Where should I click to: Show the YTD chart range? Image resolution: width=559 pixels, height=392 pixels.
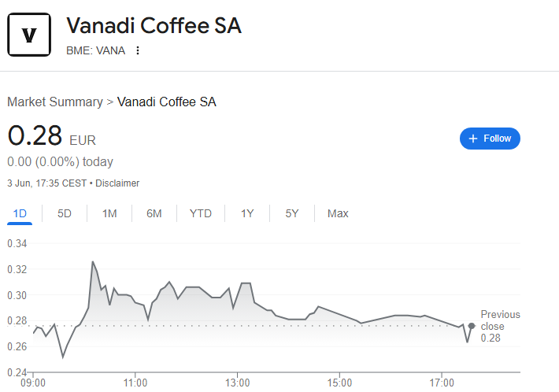[201, 213]
